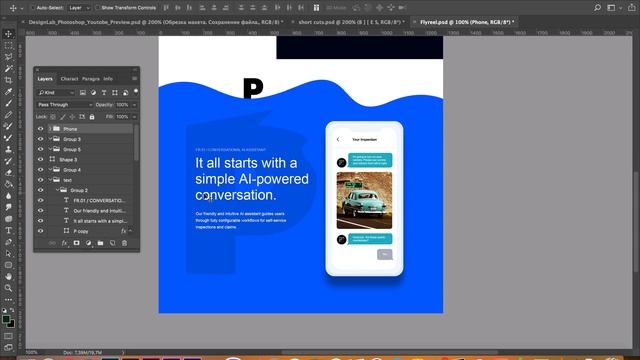Filter layers by smart objects icon
Viewport: 640px width, 360px height.
pyautogui.click(x=125, y=93)
